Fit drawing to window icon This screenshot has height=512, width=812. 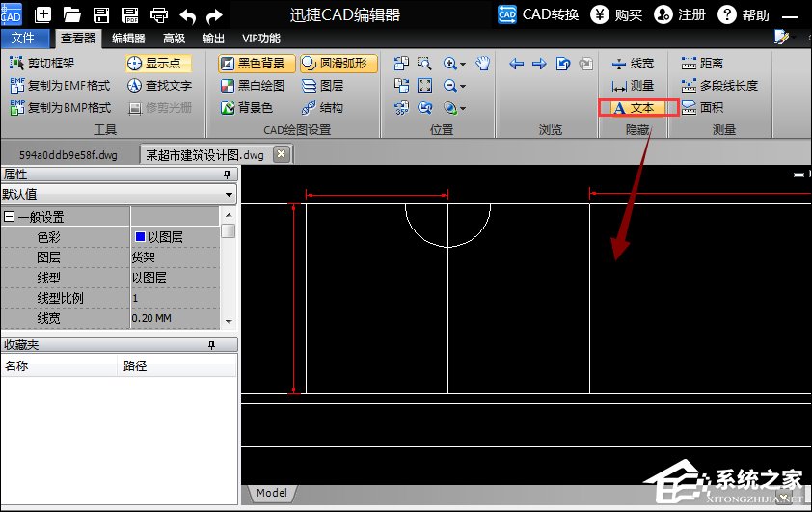(x=424, y=85)
